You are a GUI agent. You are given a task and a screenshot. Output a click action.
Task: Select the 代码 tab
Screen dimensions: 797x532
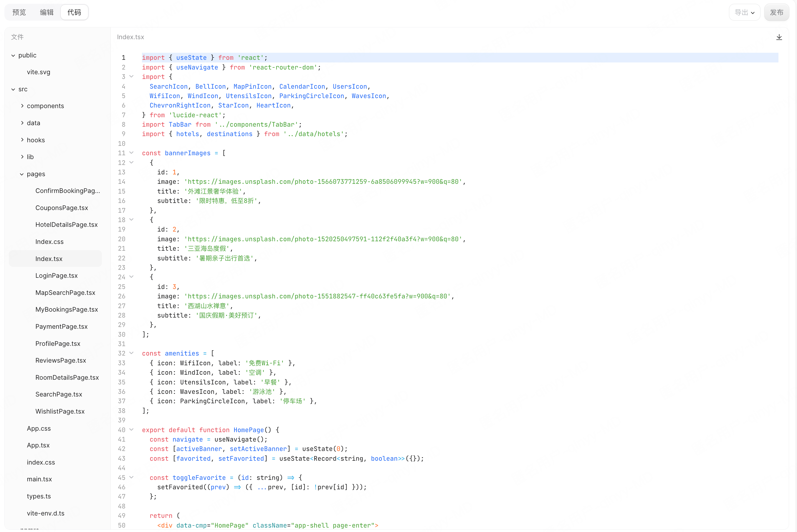pos(74,13)
